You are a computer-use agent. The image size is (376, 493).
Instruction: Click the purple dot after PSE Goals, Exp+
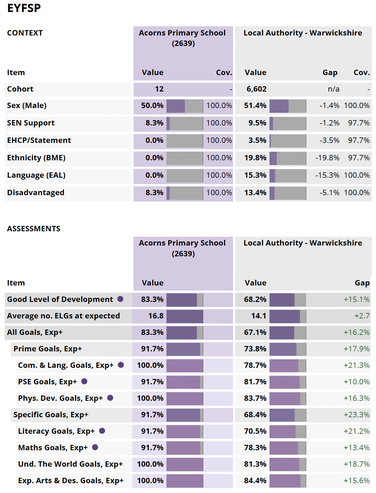pos(84,381)
